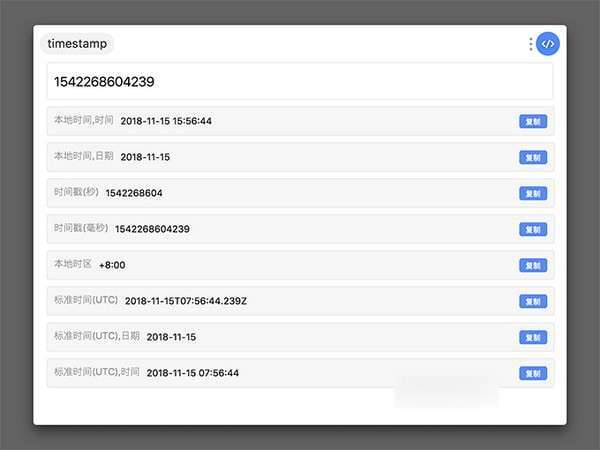Copy the local date row value

point(533,157)
